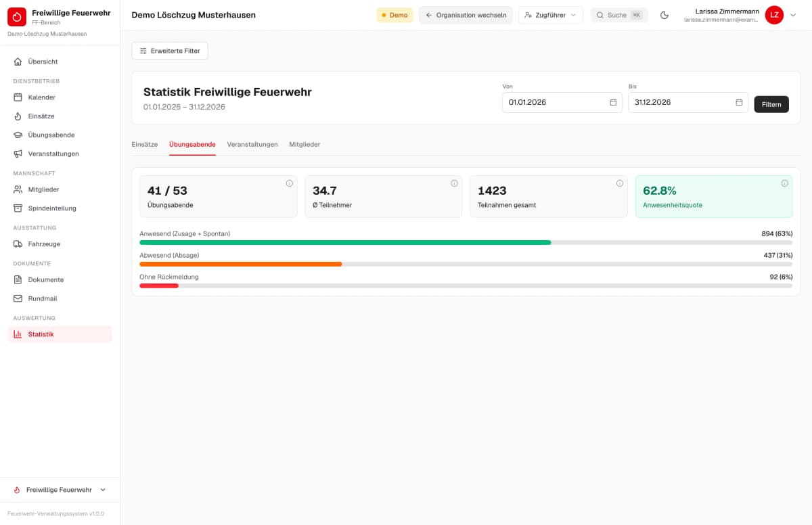Viewport: 812px width, 525px height.
Task: Click the info icon on the Übungsabende card
Action: coord(289,183)
